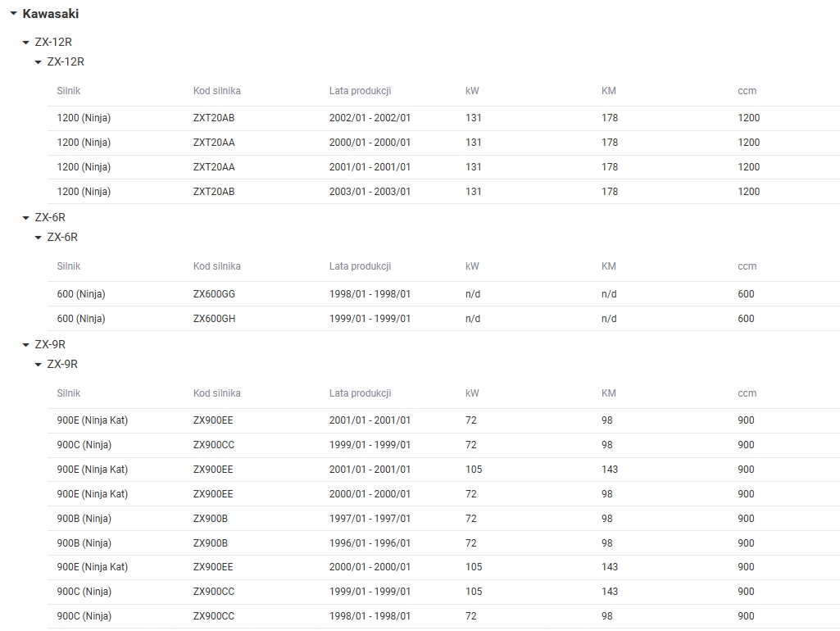Collapse the nested ZX-6R arrow above its table
The image size is (840, 631).
[x=38, y=238]
